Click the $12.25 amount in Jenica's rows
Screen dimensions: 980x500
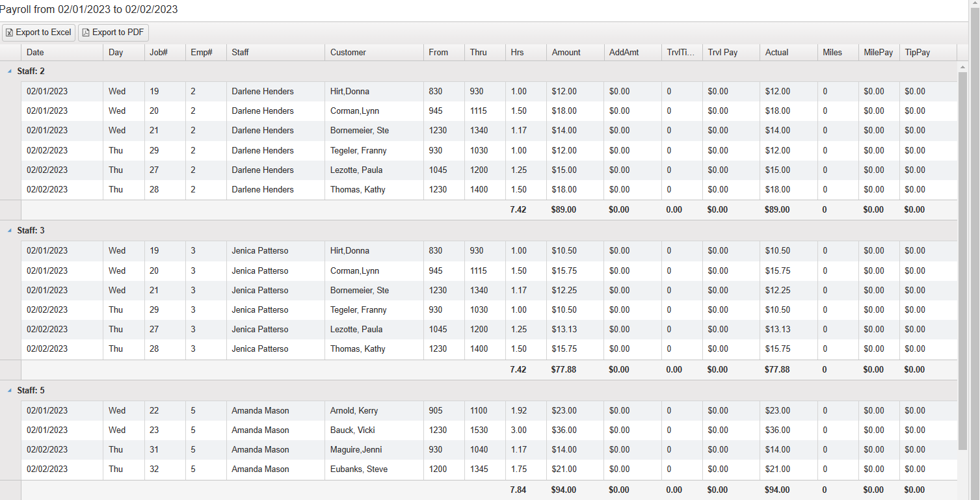click(564, 291)
